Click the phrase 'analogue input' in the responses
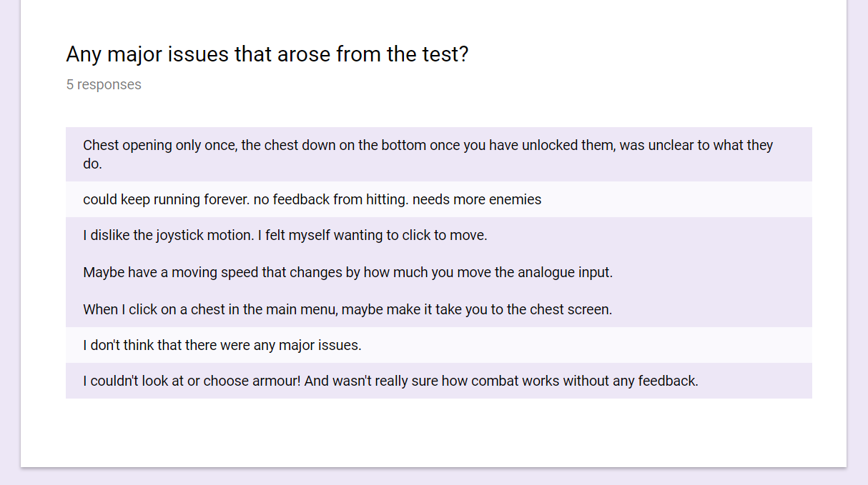 [x=565, y=272]
